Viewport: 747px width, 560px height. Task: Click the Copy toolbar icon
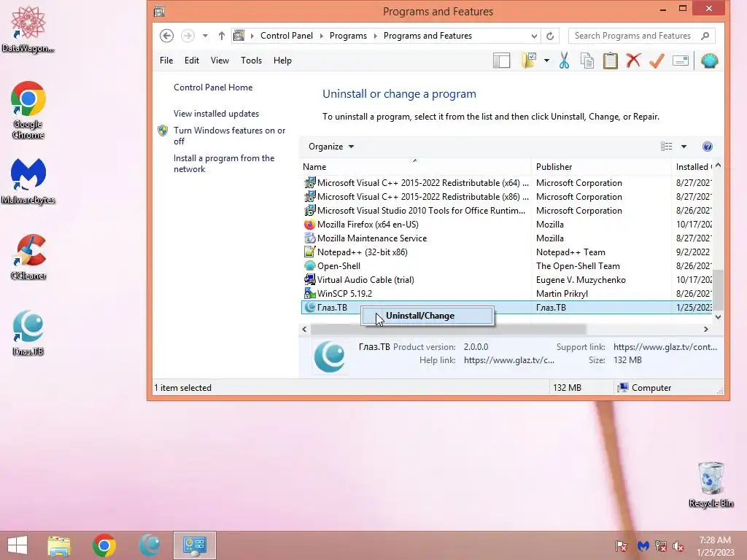click(587, 61)
